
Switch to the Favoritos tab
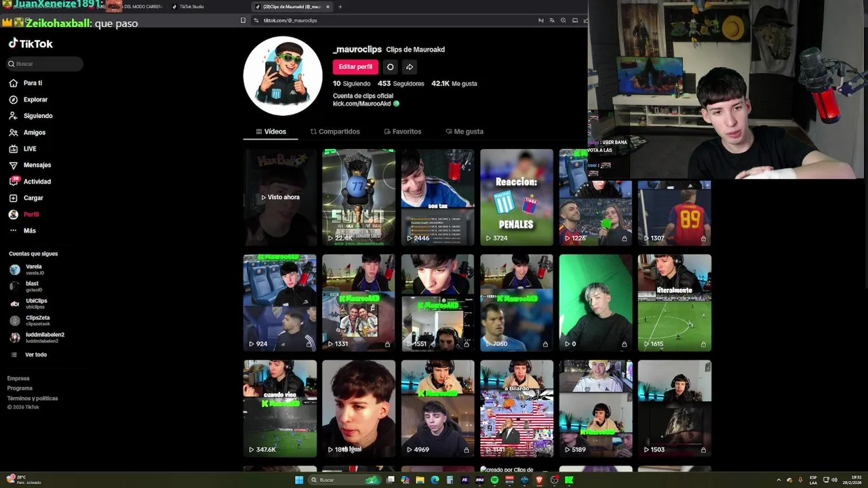[x=403, y=131]
